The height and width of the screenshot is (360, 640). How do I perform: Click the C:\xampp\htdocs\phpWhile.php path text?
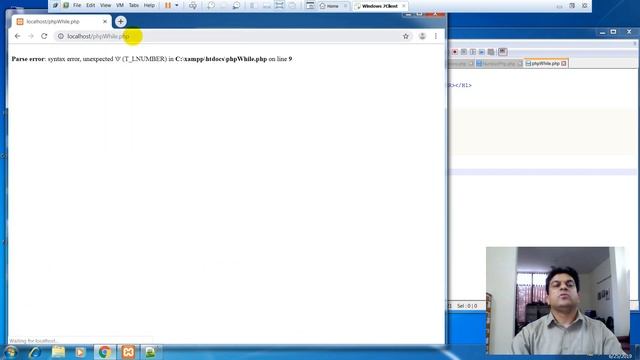(x=221, y=59)
